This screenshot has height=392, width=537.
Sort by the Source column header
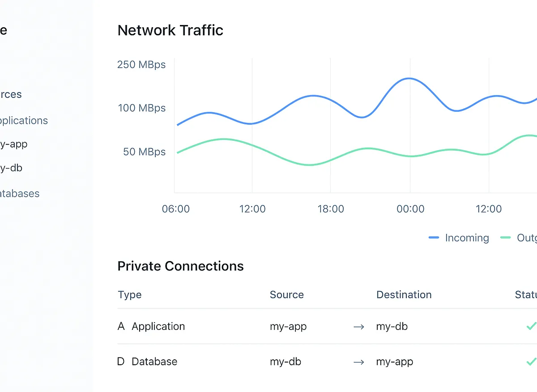point(286,295)
